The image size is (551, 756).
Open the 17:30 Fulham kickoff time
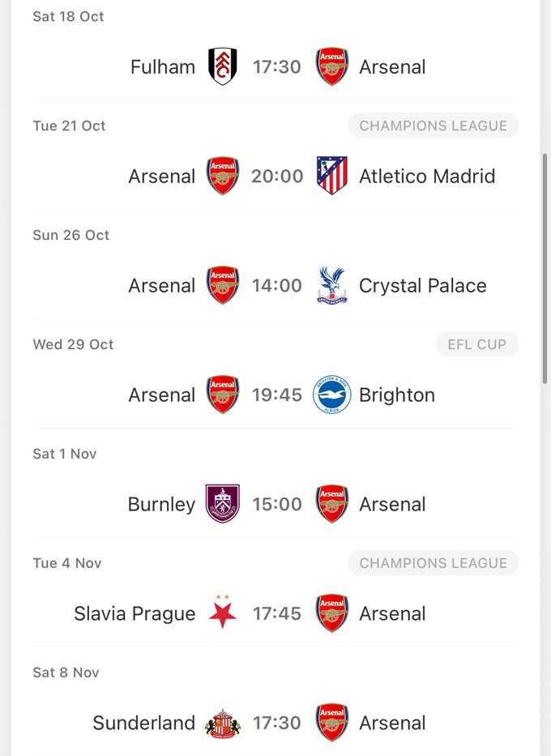[x=277, y=66]
